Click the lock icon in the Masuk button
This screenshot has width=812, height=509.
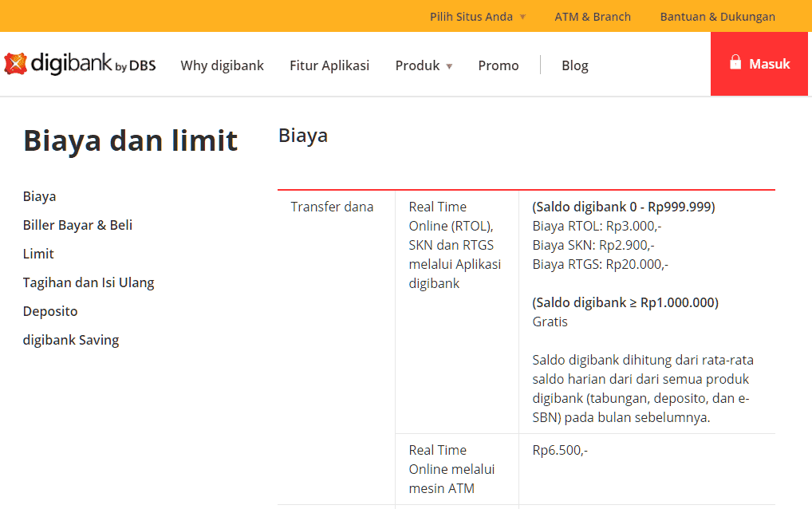point(734,64)
